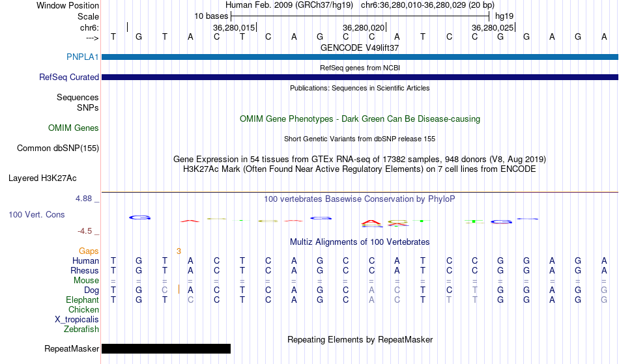Click the ---> strand direction arrow

[93, 38]
